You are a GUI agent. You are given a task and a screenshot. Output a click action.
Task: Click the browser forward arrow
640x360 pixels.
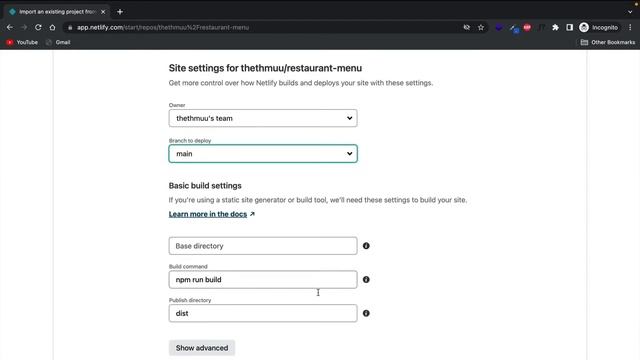[24, 27]
